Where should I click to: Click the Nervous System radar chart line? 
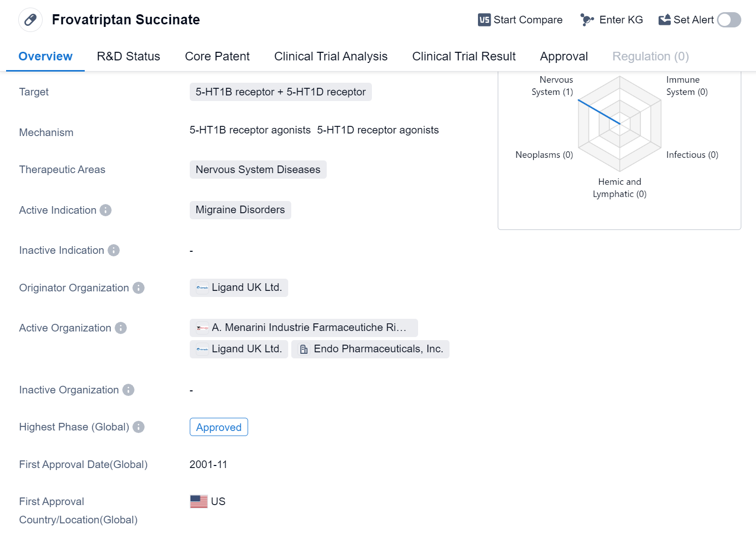599,112
